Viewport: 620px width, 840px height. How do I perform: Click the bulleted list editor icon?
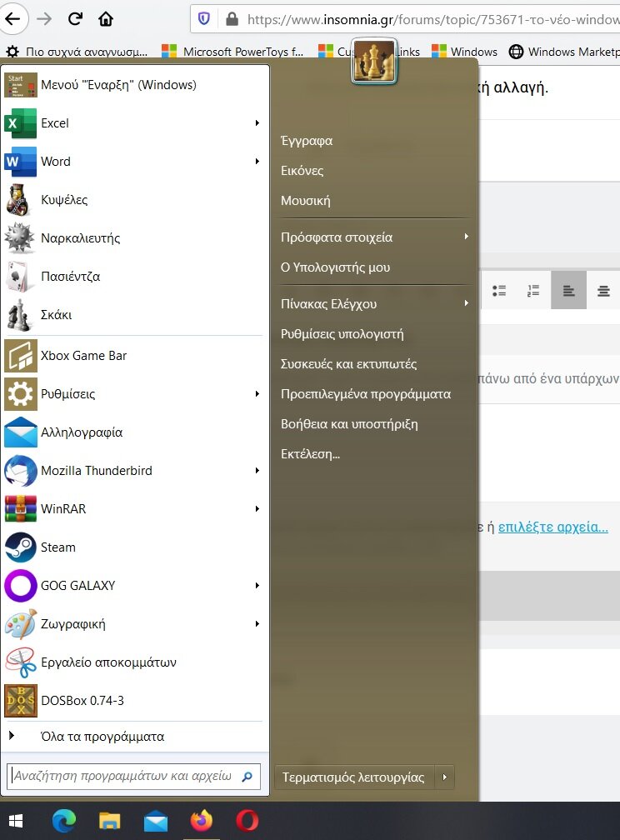(x=499, y=290)
